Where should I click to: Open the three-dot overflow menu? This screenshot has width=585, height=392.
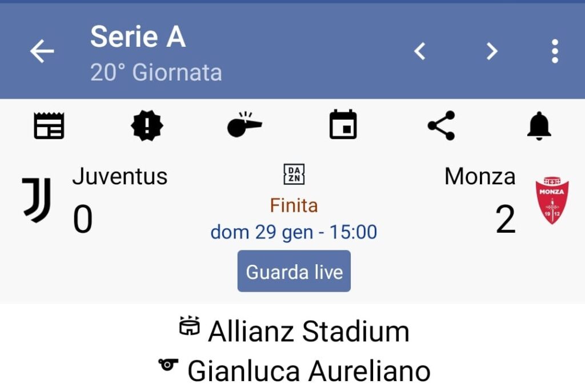pyautogui.click(x=554, y=51)
